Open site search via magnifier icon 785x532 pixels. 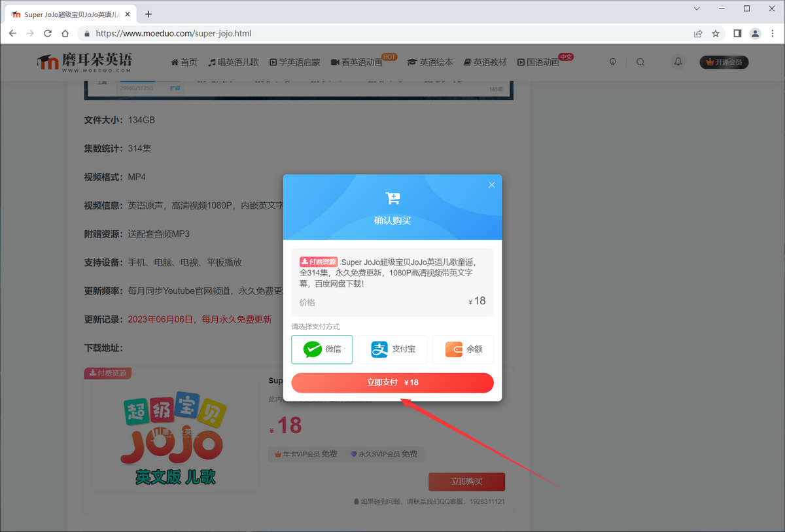[640, 62]
